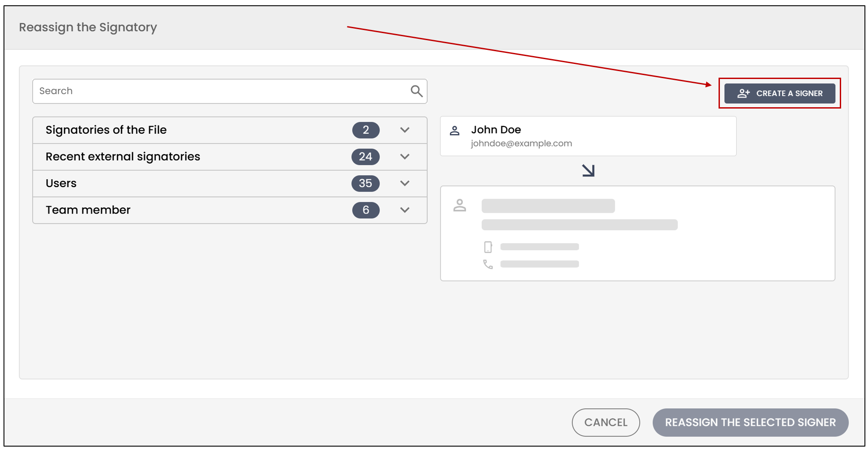Click the diagonal reassign arrow icon
The height and width of the screenshot is (451, 868).
[x=588, y=170]
